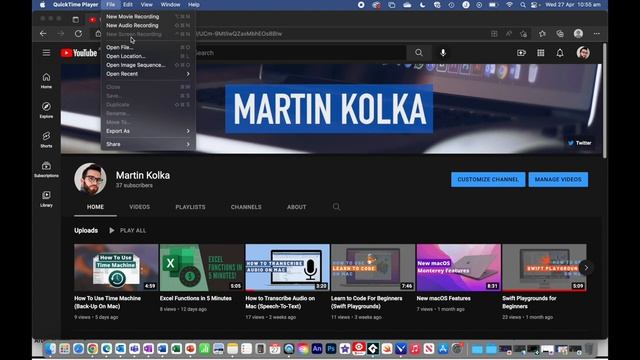Click MANAGE VIDEOS button
Screen dimensions: 640x360
pos(558,180)
